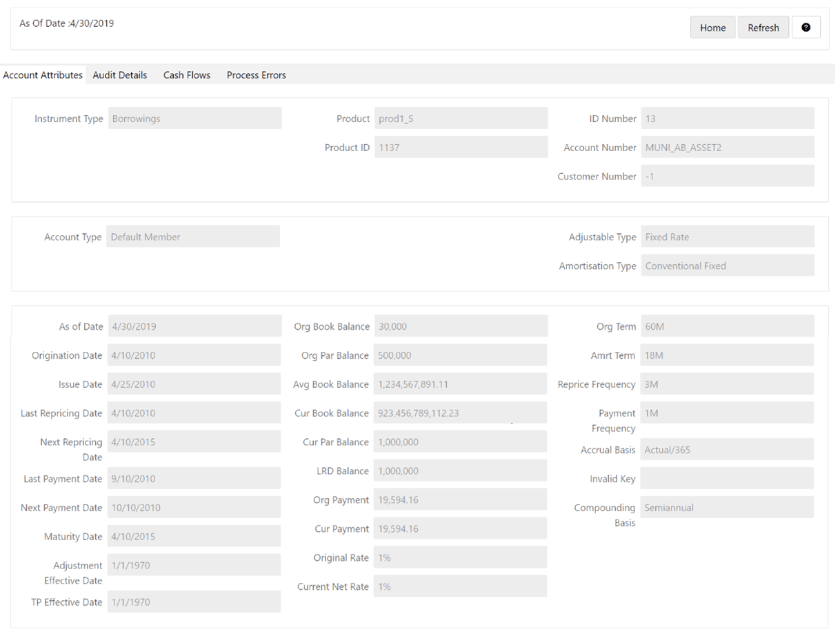840x634 pixels.
Task: Click the TP Effective Date field
Action: tap(194, 602)
